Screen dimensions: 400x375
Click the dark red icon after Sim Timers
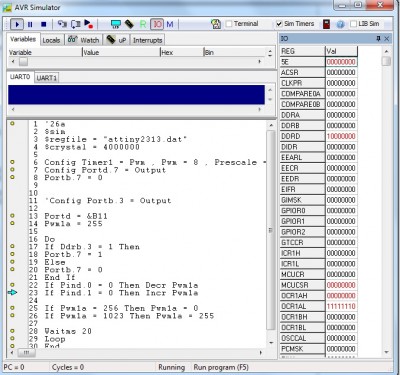click(x=326, y=24)
